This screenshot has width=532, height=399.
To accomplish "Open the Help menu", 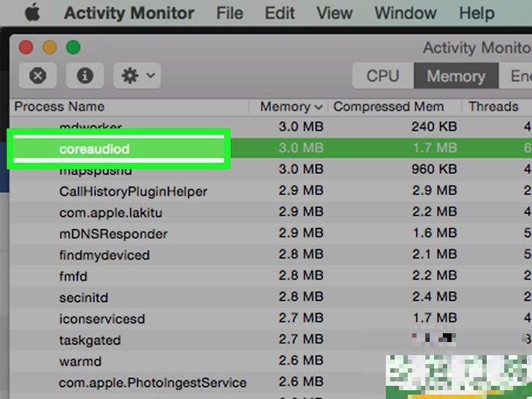I will [x=476, y=13].
